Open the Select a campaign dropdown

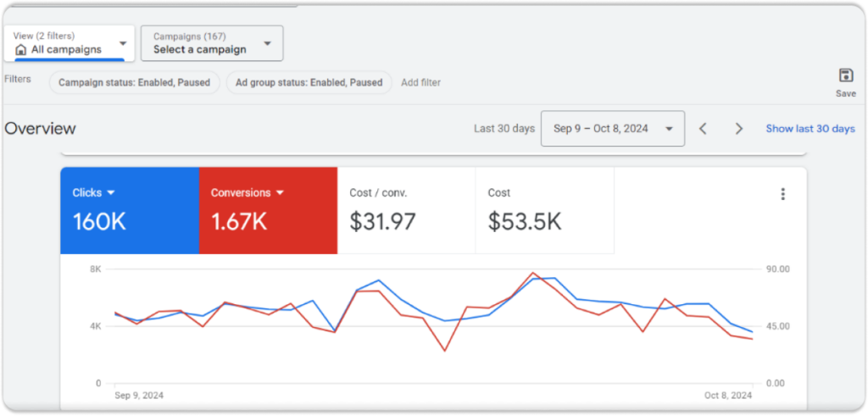212,43
